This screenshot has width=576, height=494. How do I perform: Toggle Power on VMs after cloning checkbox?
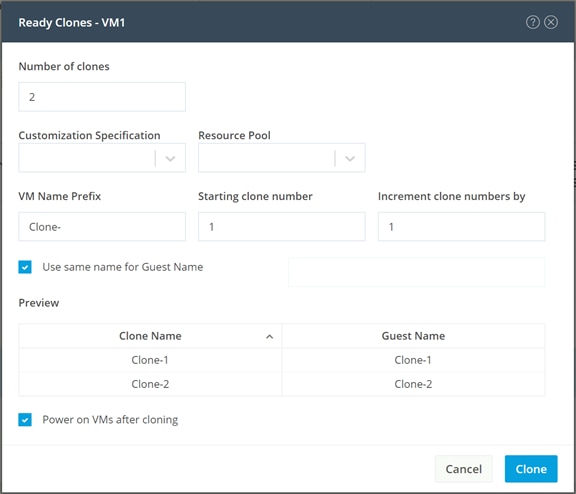25,419
